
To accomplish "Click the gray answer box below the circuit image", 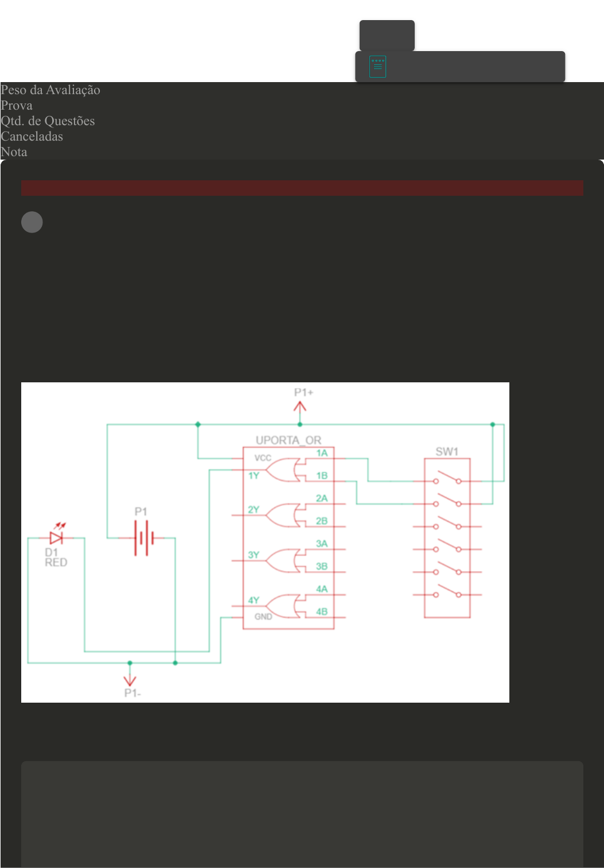I will click(302, 814).
